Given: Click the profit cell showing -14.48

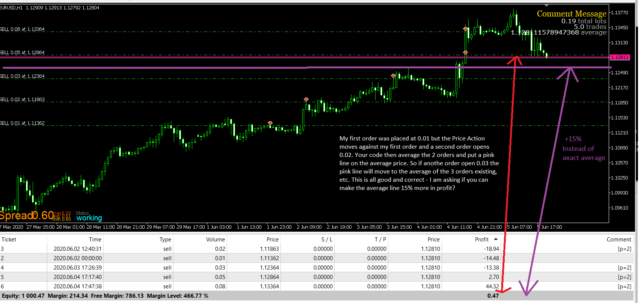Looking at the screenshot, I should coord(491,258).
